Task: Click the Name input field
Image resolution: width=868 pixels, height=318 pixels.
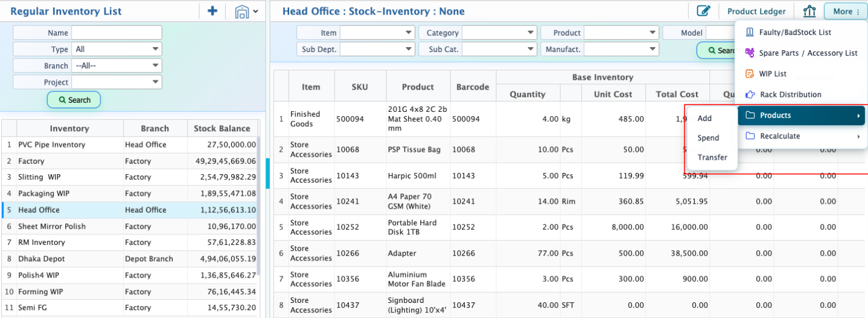Action: point(117,33)
